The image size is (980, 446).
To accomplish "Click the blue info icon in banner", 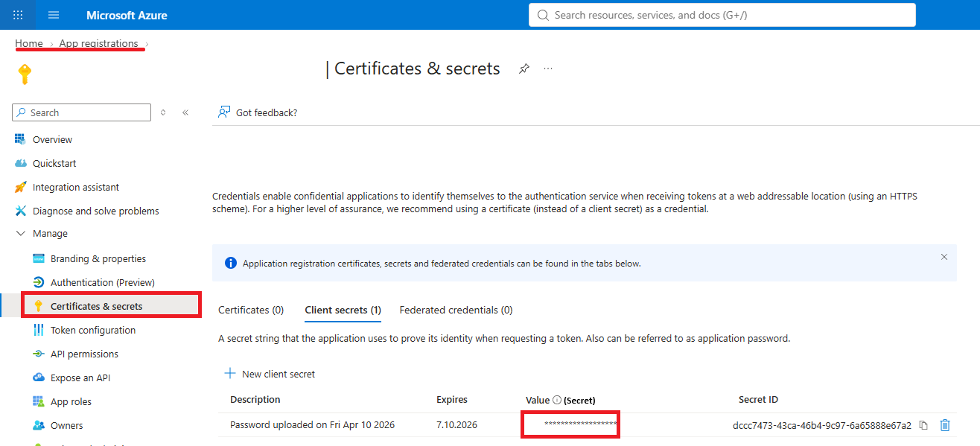I will coord(231,263).
